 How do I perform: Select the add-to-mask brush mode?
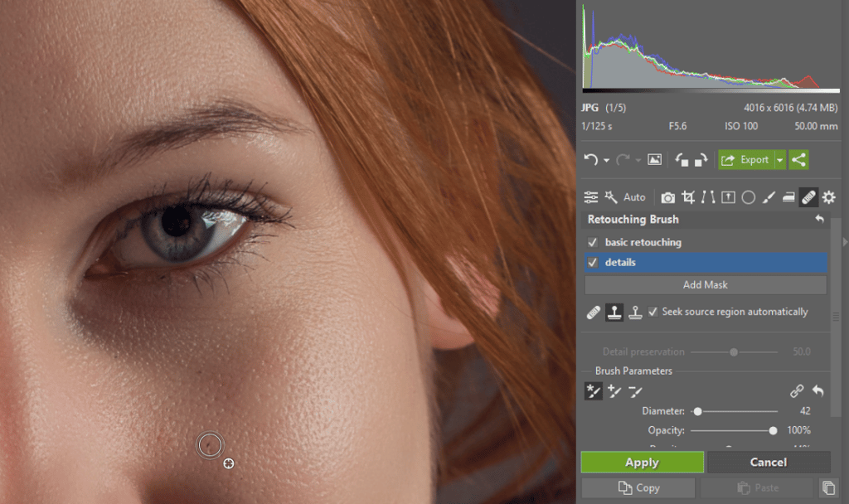click(x=614, y=391)
